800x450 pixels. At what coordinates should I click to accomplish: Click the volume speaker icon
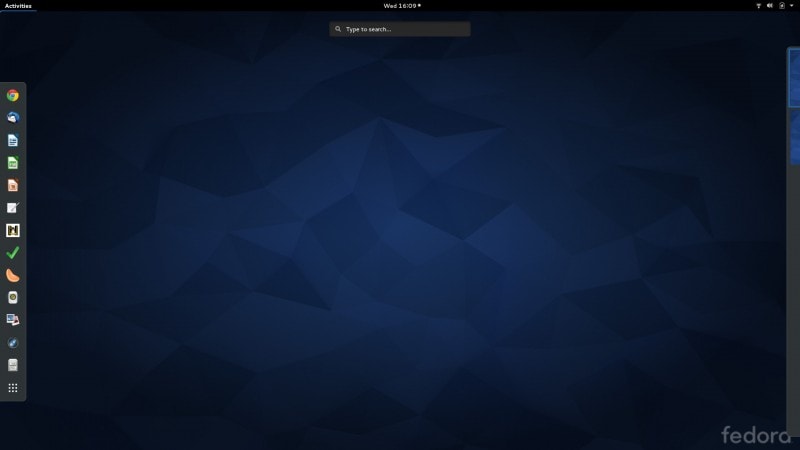click(x=769, y=6)
